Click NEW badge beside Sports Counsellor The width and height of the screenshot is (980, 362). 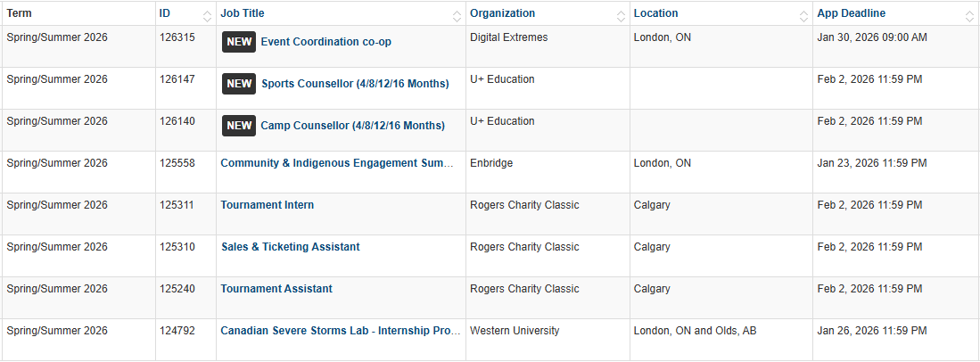239,84
